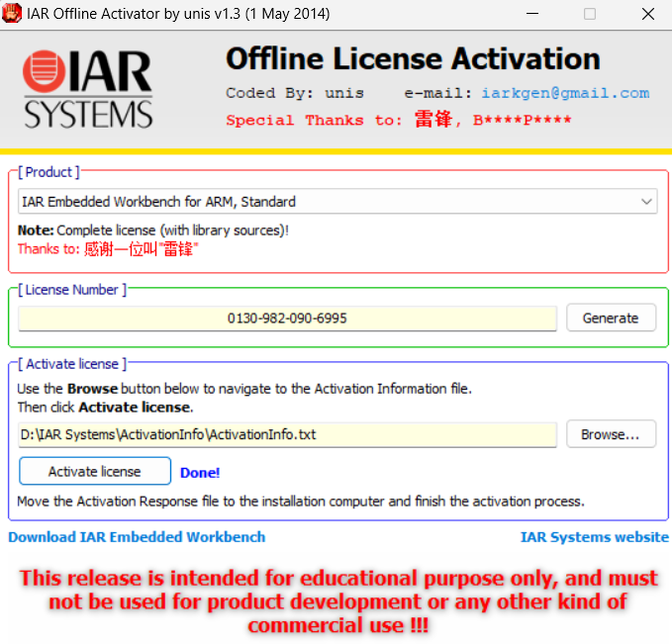Click the Generate license number button

(x=611, y=318)
